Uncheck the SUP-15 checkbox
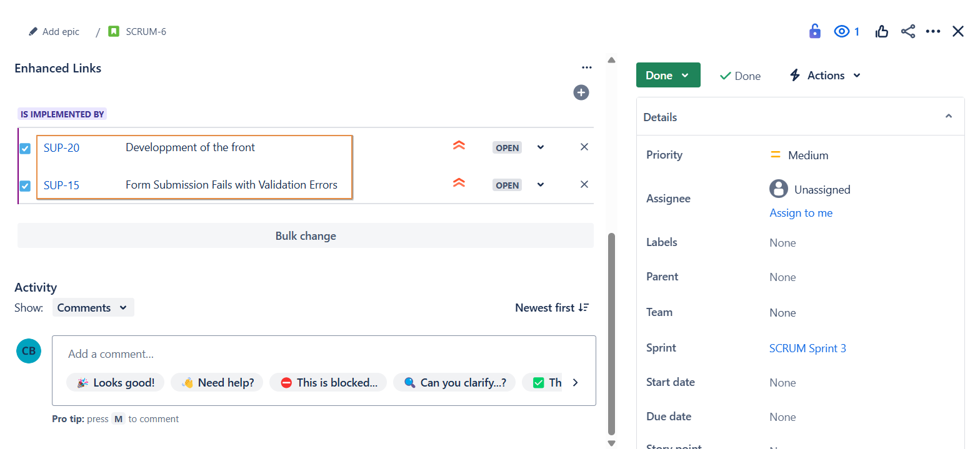980x449 pixels. point(25,185)
